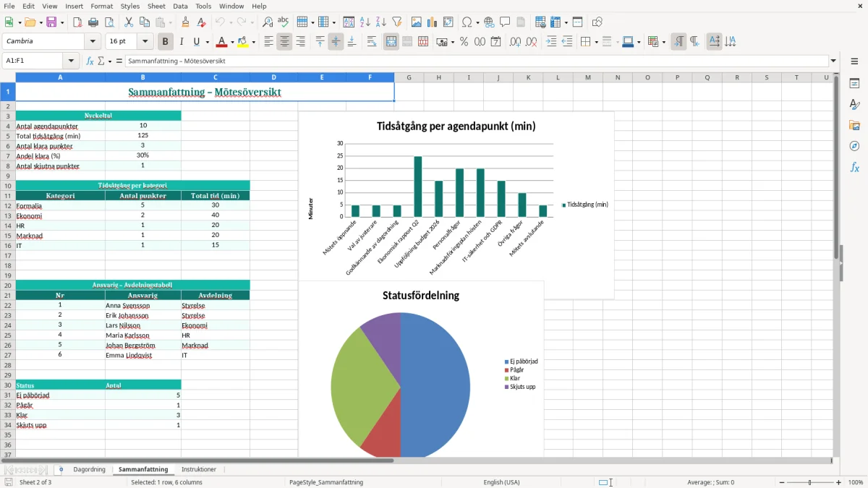The image size is (868, 488).
Task: Toggle the AutoFilter funnel
Action: [396, 22]
